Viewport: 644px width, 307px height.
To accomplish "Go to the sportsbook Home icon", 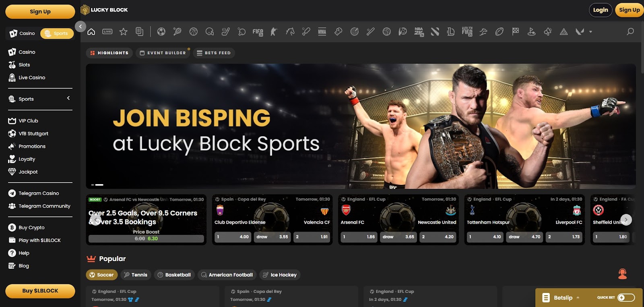I will (91, 31).
